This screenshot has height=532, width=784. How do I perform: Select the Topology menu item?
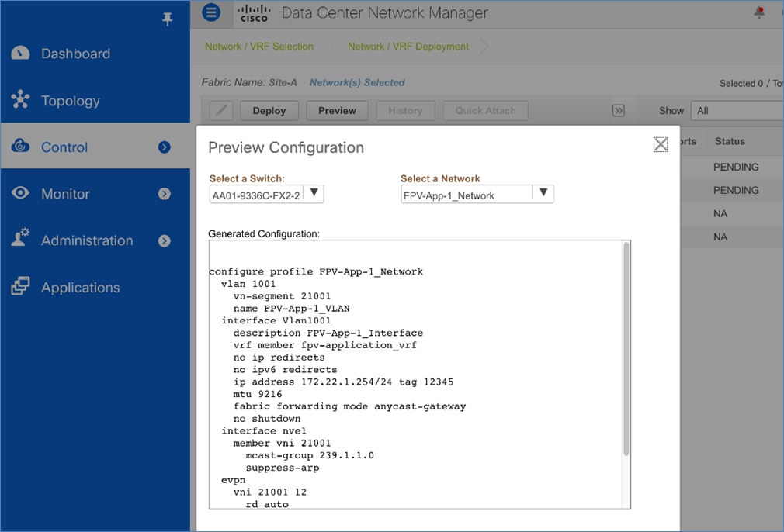pos(71,101)
